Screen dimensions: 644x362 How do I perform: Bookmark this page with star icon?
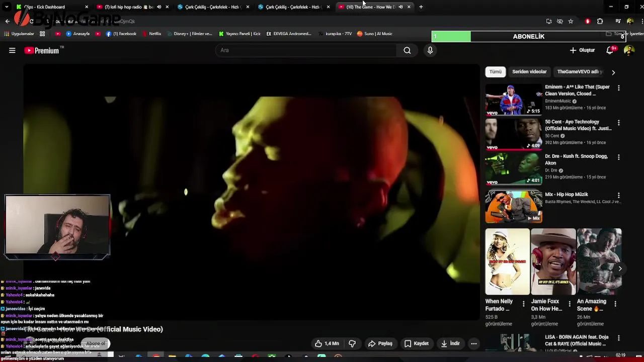pos(571,21)
